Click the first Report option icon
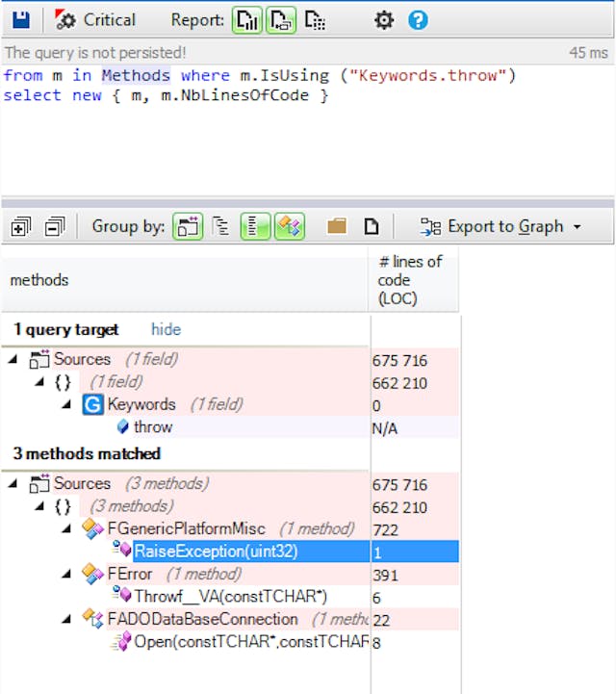616x694 pixels. click(x=246, y=19)
